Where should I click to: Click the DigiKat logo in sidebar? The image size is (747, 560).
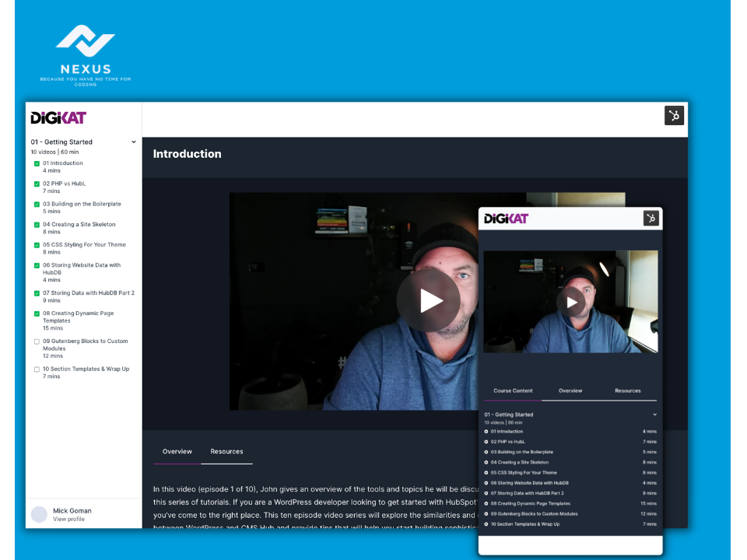click(x=58, y=118)
